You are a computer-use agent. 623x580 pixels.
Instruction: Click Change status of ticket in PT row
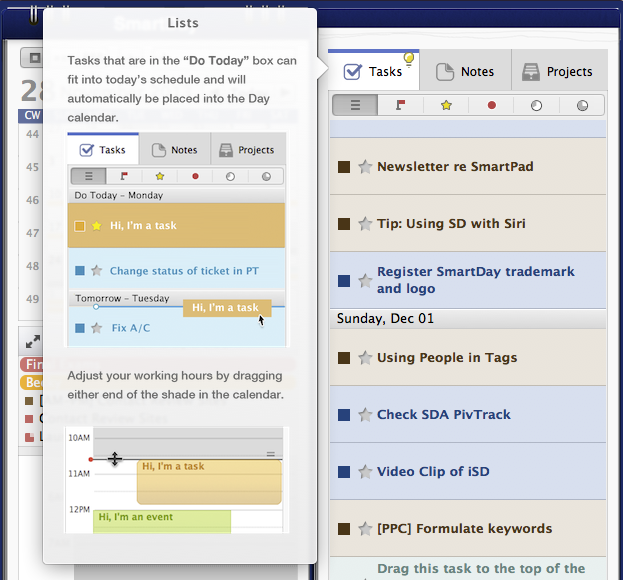click(x=176, y=271)
